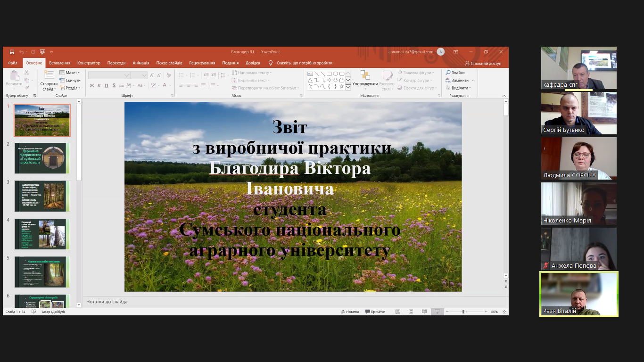Toggle Примітки comments pane in status bar
The image size is (644, 362).
[375, 312]
